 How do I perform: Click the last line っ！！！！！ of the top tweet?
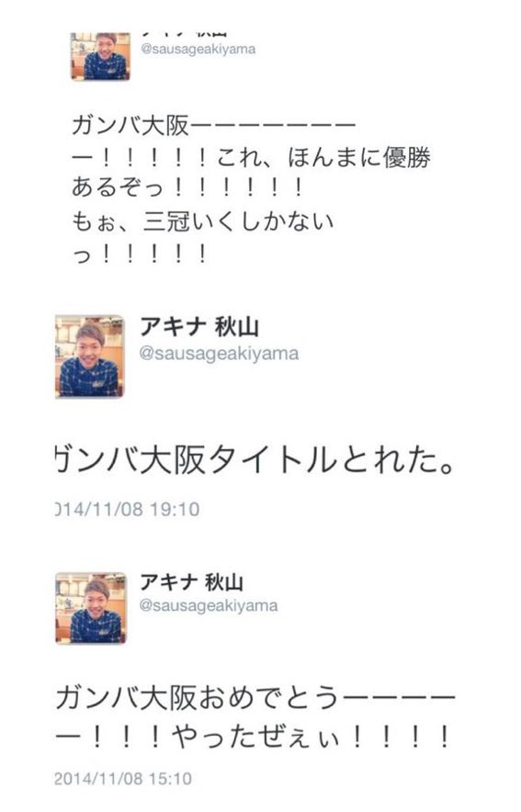click(141, 254)
